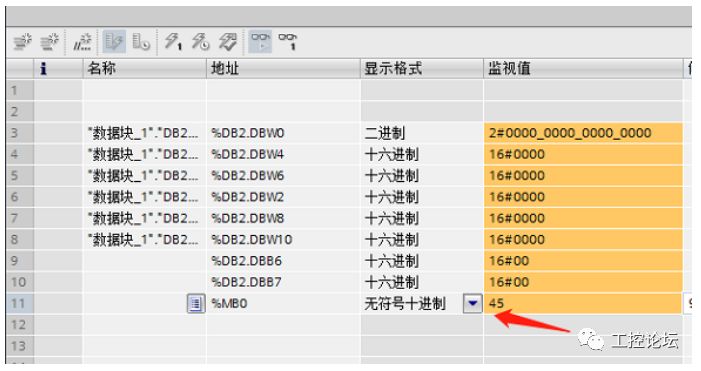Click the %DB2.DBW10 address cell
The width and height of the screenshot is (701, 371).
283,239
